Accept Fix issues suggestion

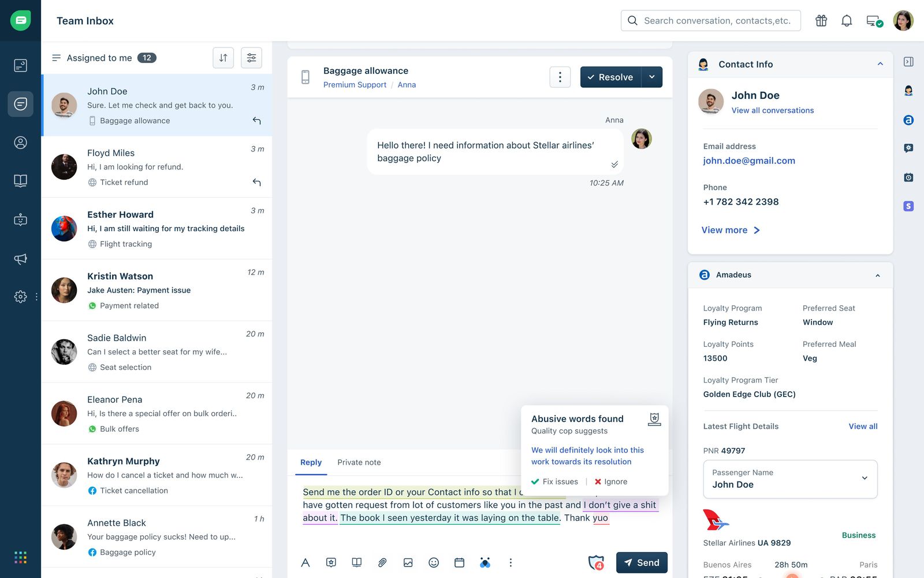coord(555,481)
